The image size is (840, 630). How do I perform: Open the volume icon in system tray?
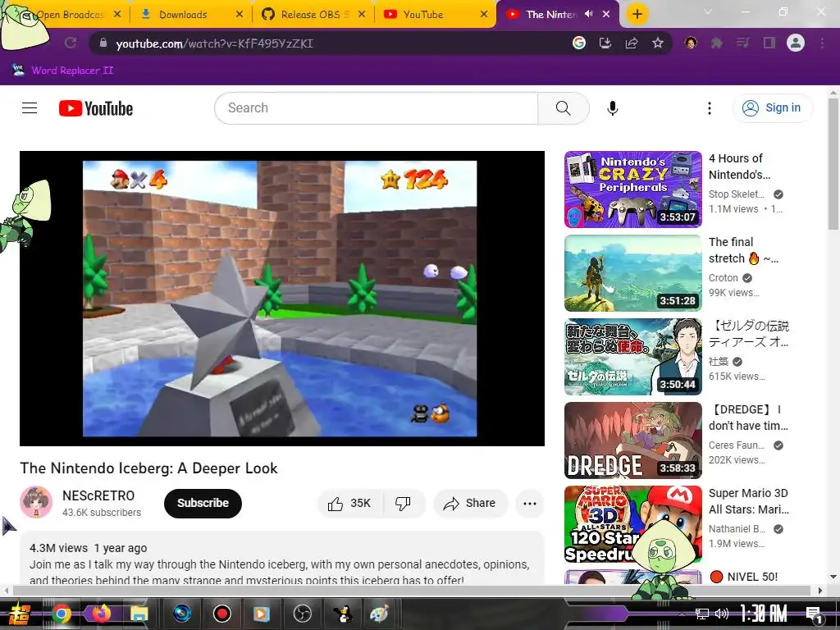click(x=722, y=614)
